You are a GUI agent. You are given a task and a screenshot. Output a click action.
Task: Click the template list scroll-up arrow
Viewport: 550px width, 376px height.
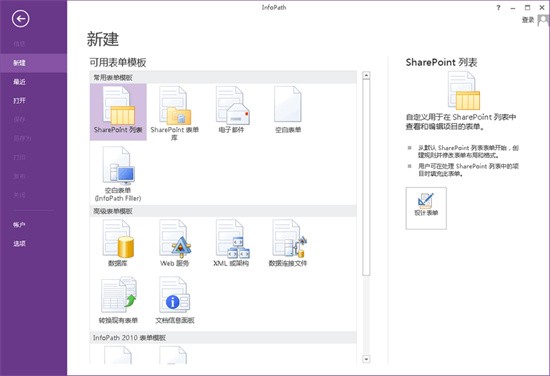point(366,75)
